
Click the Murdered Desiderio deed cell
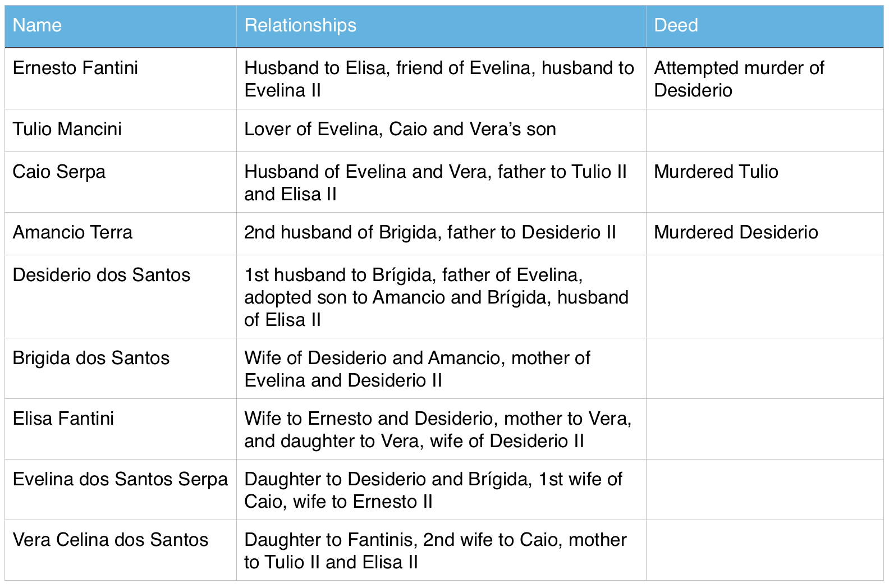[x=736, y=233]
